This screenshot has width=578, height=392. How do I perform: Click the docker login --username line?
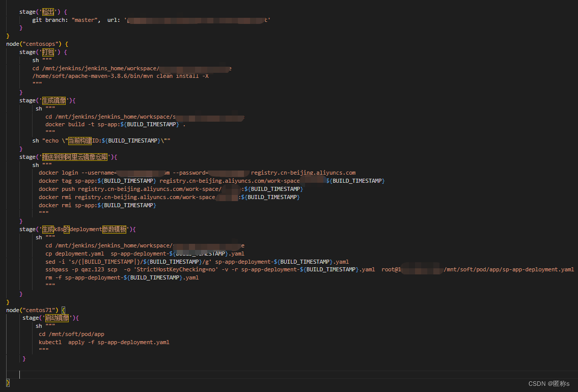[x=197, y=173]
